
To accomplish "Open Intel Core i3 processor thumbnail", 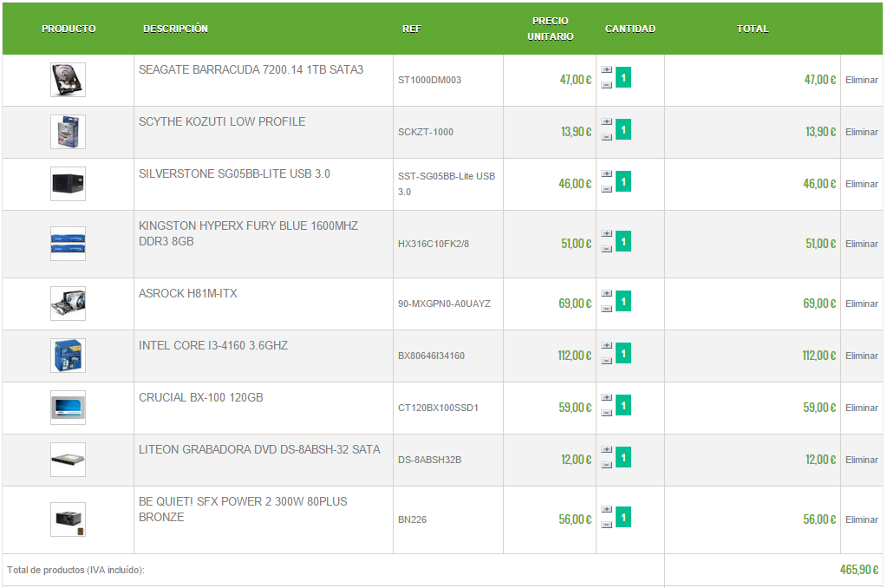I will coord(68,356).
